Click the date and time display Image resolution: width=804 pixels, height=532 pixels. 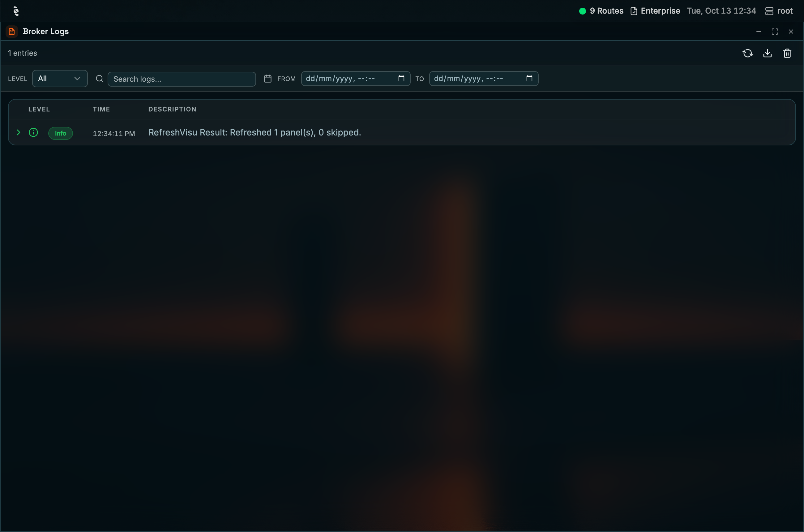[x=721, y=11]
